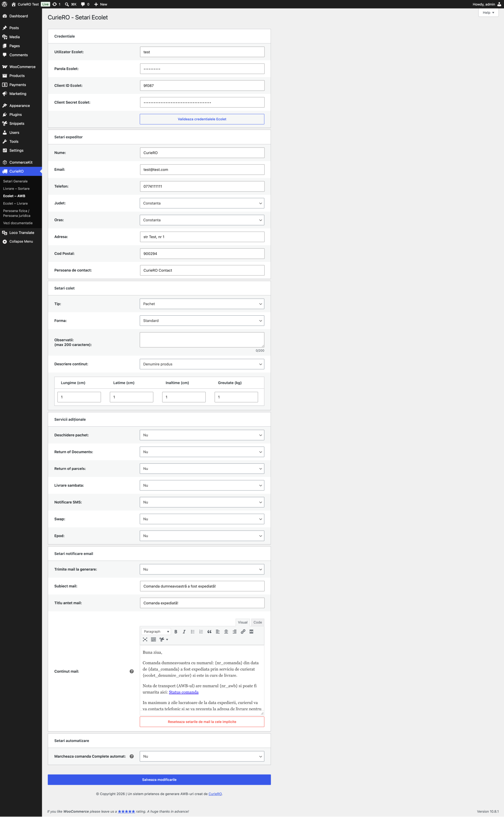Viewport: 504px width, 817px height.
Task: Align mail text to the right
Action: (235, 632)
